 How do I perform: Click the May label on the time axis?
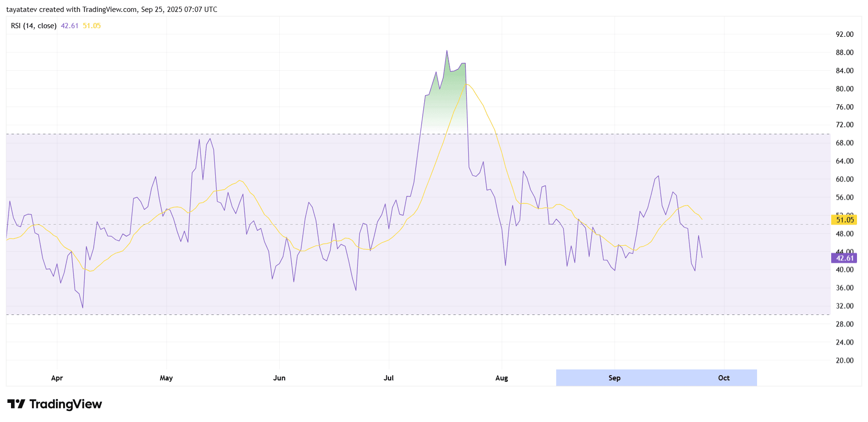tap(166, 378)
